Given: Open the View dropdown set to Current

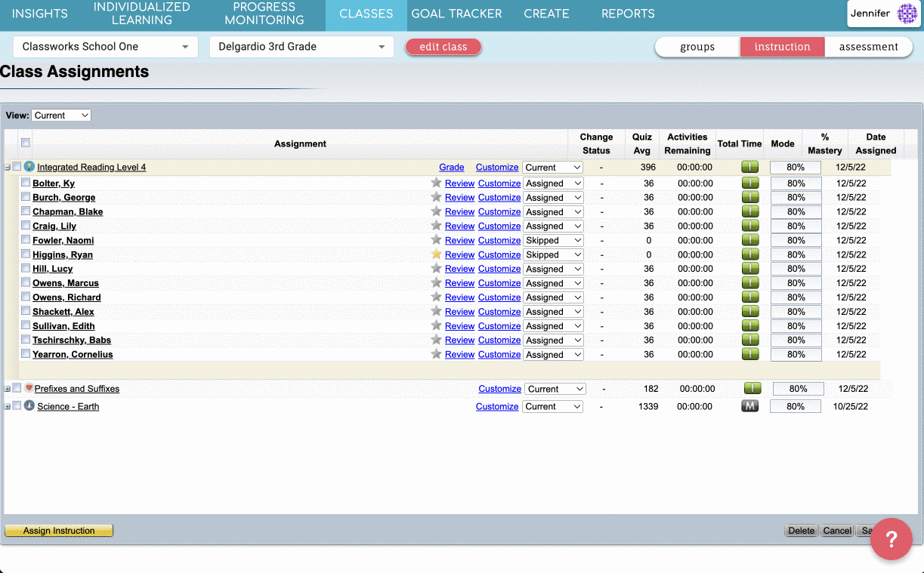Looking at the screenshot, I should pos(61,116).
